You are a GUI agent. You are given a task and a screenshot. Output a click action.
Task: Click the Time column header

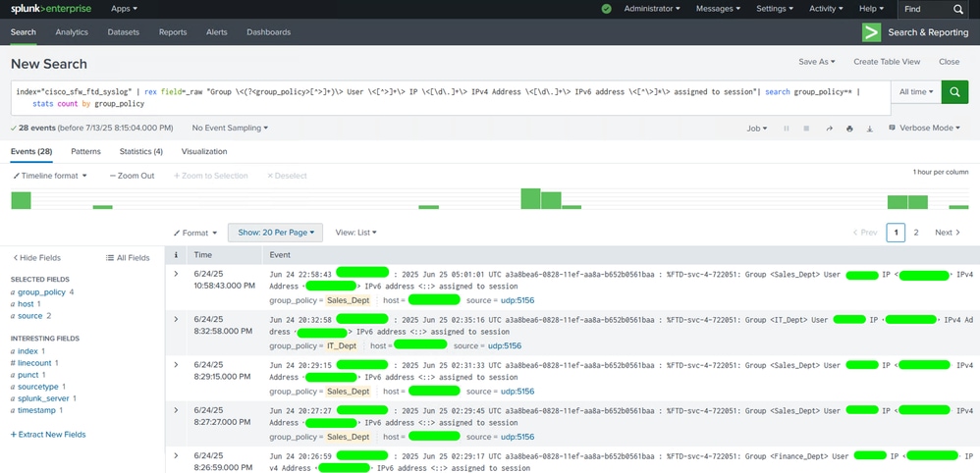click(x=224, y=255)
